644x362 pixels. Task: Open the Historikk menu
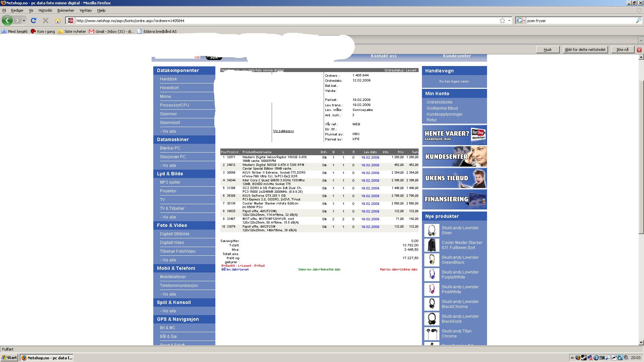point(45,10)
